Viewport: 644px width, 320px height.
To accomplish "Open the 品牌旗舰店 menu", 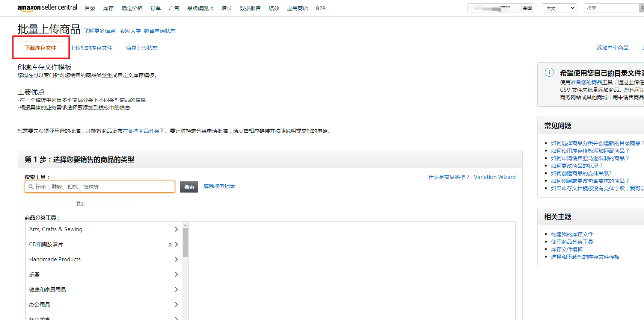I will 200,8.
